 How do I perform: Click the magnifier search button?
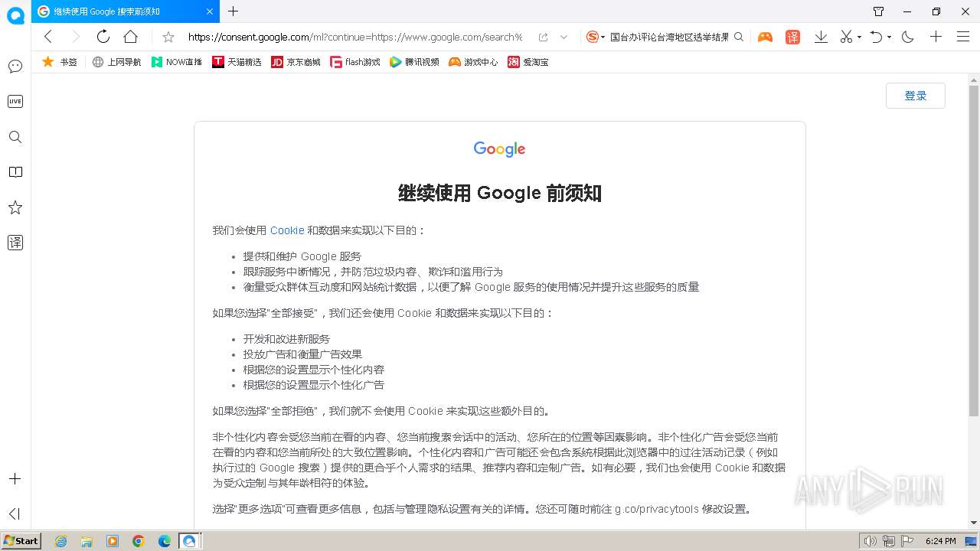739,37
